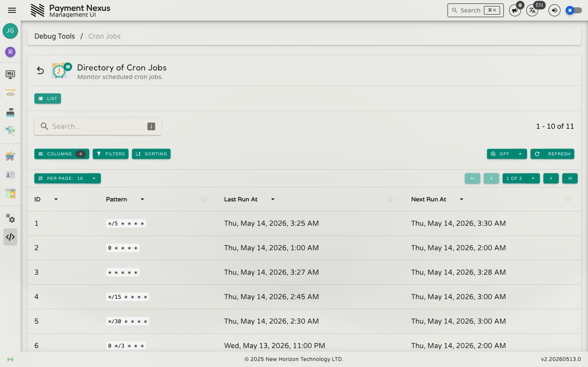Hide the Next Run At column
Viewport: 588px width, 367px height.
pos(567,199)
